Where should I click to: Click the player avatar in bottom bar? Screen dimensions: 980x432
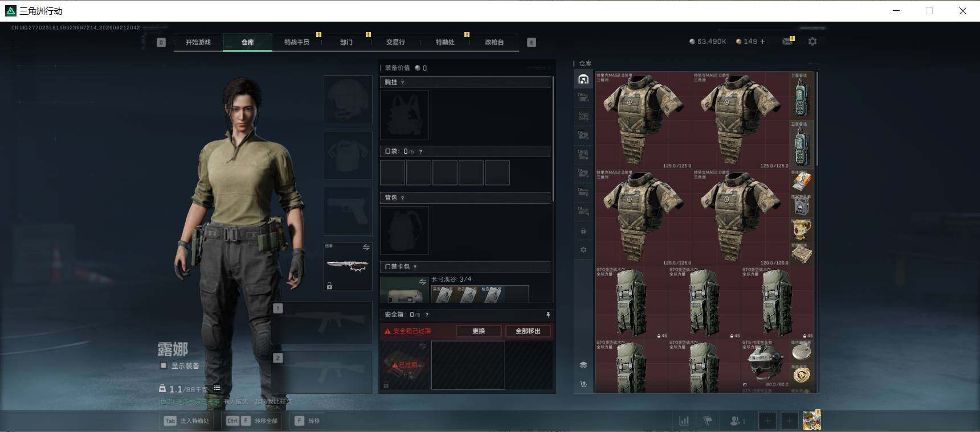tap(811, 421)
